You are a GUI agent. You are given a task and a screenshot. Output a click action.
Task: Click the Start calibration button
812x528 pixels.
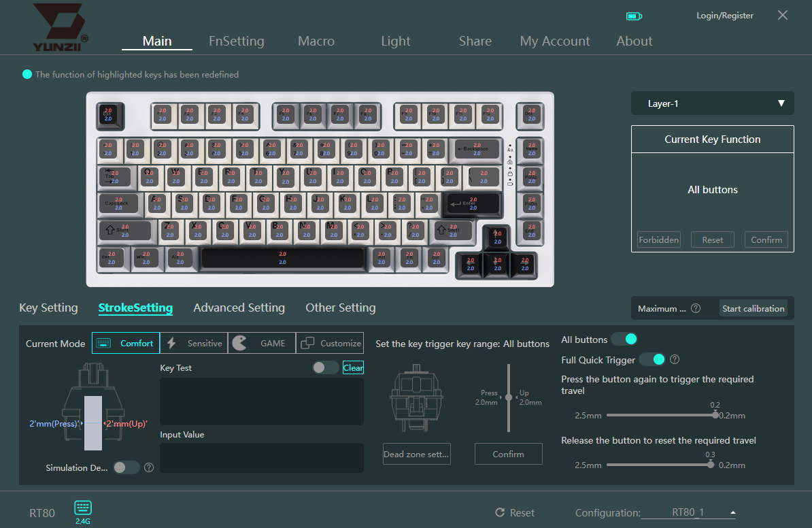(x=754, y=308)
